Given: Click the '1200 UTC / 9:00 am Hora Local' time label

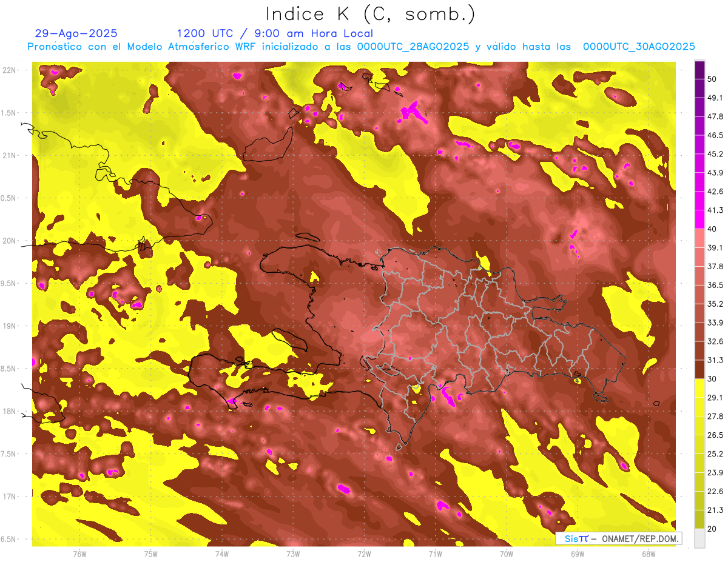Looking at the screenshot, I should click(x=275, y=33).
